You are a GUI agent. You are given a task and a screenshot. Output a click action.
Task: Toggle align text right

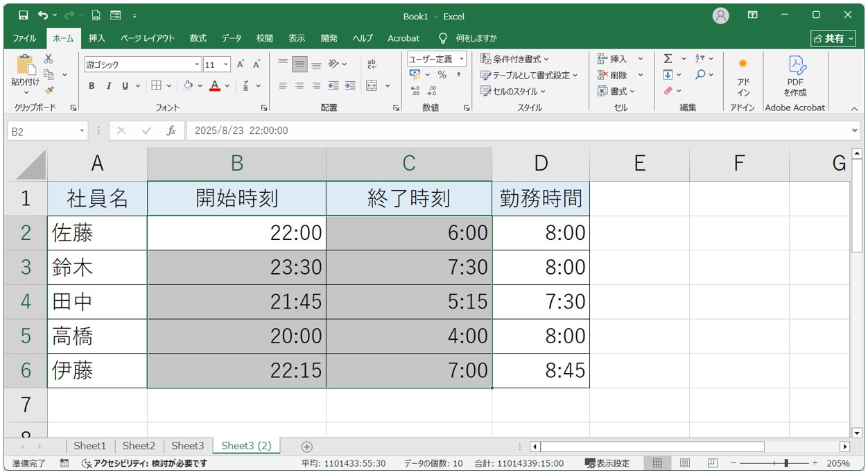pos(316,86)
